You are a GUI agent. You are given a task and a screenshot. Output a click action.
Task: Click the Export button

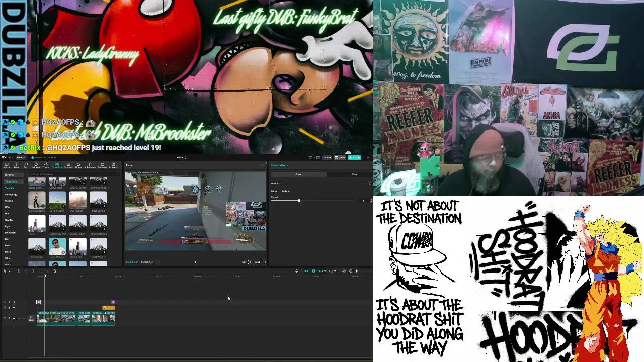pos(354,157)
